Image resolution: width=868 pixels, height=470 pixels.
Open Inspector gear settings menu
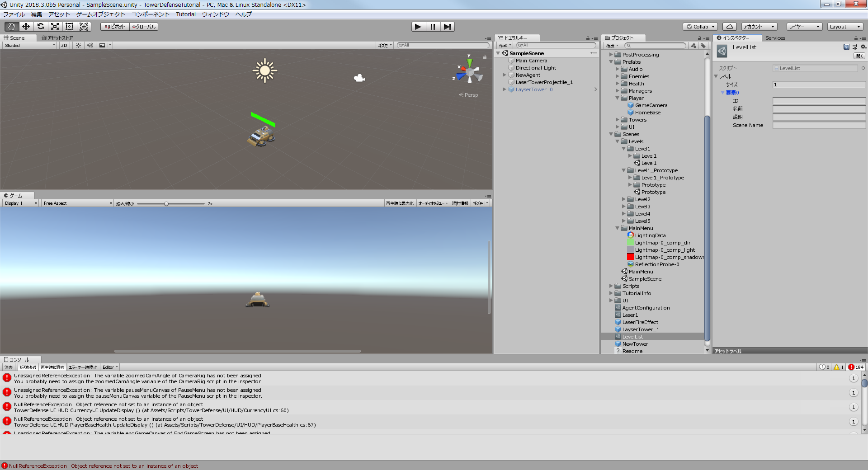(x=863, y=47)
